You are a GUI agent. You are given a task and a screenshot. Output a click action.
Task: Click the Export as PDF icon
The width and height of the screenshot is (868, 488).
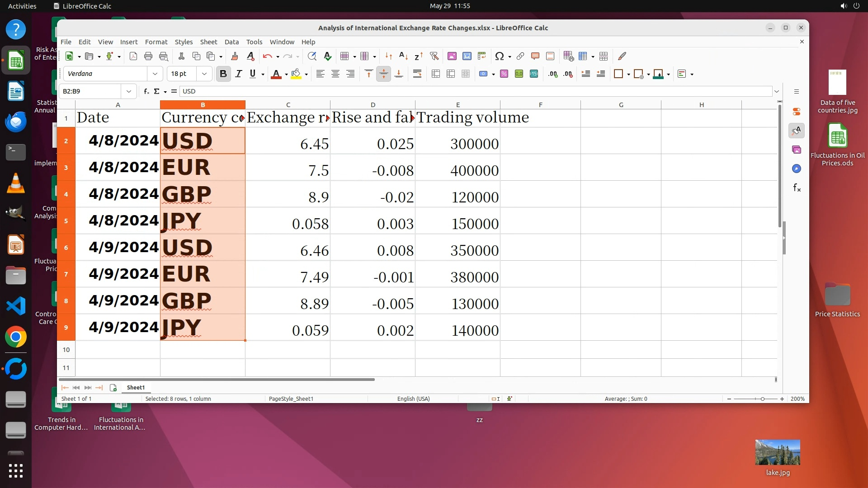133,56
